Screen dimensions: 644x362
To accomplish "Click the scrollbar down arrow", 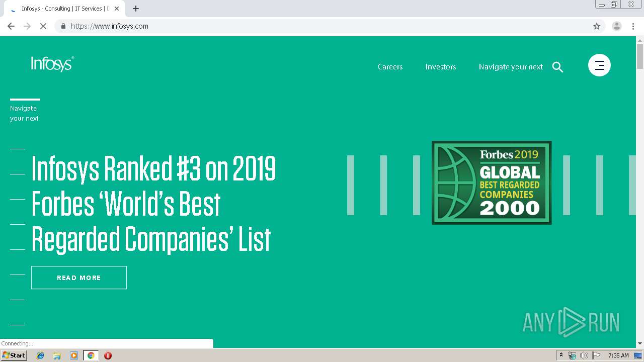I will pos(640,343).
